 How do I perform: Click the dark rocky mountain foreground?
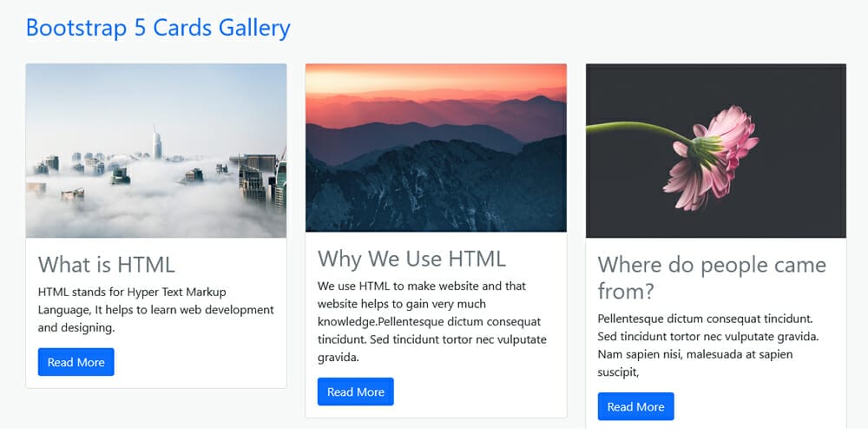(x=436, y=188)
